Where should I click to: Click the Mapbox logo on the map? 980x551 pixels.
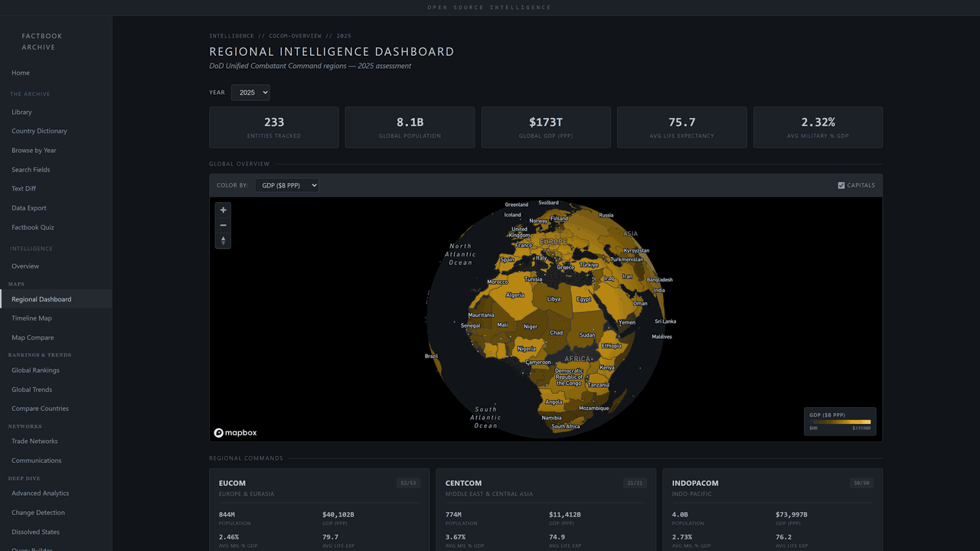[234, 432]
